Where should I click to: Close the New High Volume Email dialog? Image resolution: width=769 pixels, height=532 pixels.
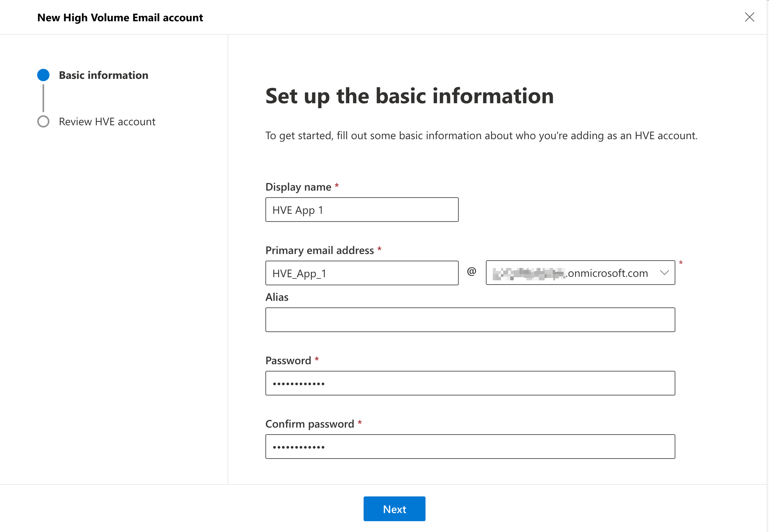click(x=749, y=17)
